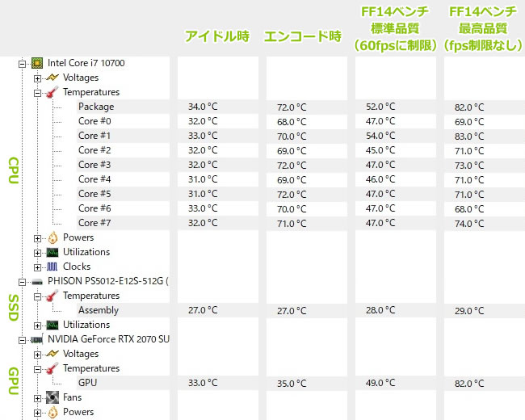This screenshot has width=525, height=420.
Task: Click Assembly 最高品質 value 29.0 °C
Action: tap(469, 311)
